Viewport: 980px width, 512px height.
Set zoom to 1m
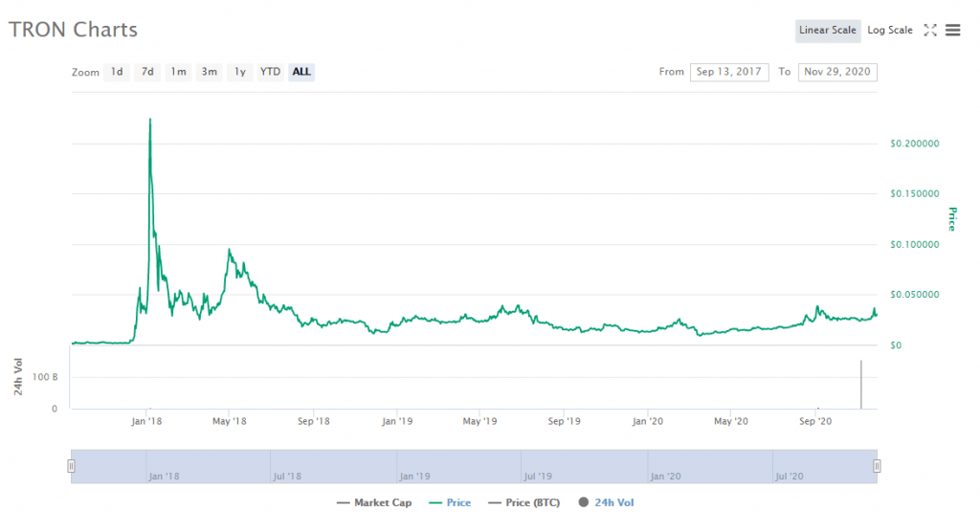tap(178, 72)
